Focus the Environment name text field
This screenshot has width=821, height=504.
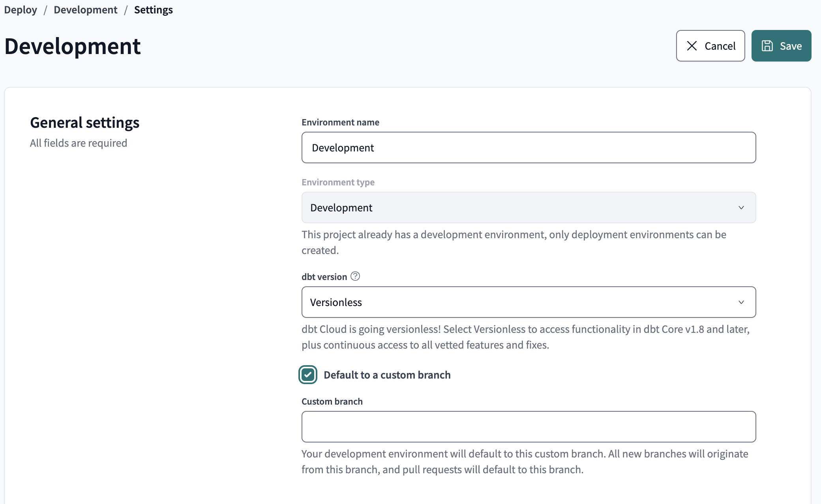(529, 147)
